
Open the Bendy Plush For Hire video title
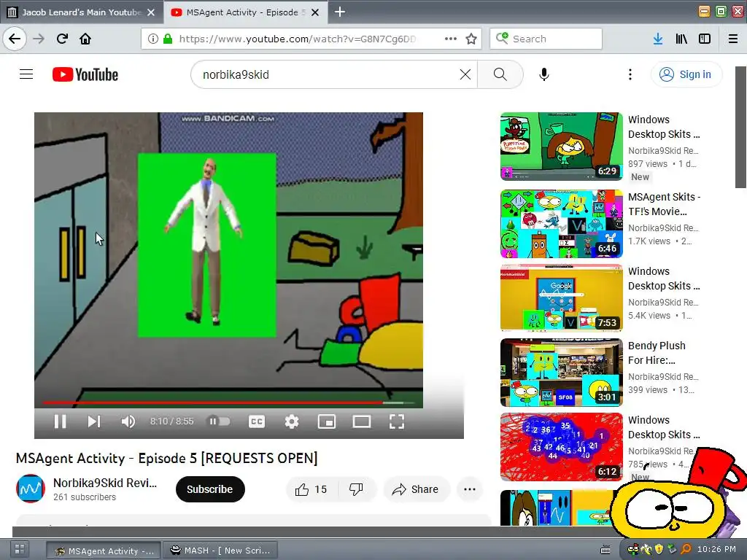point(657,353)
